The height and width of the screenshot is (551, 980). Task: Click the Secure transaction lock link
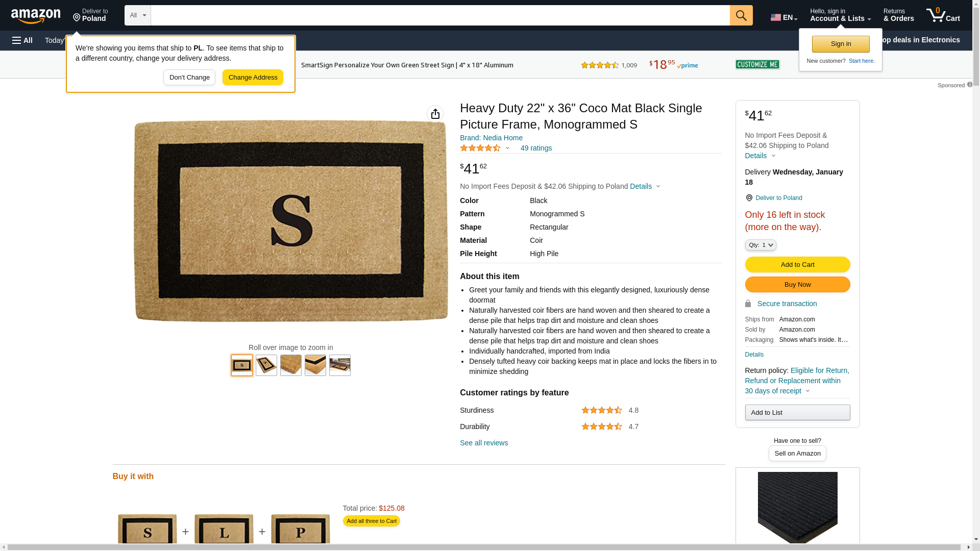click(x=786, y=304)
